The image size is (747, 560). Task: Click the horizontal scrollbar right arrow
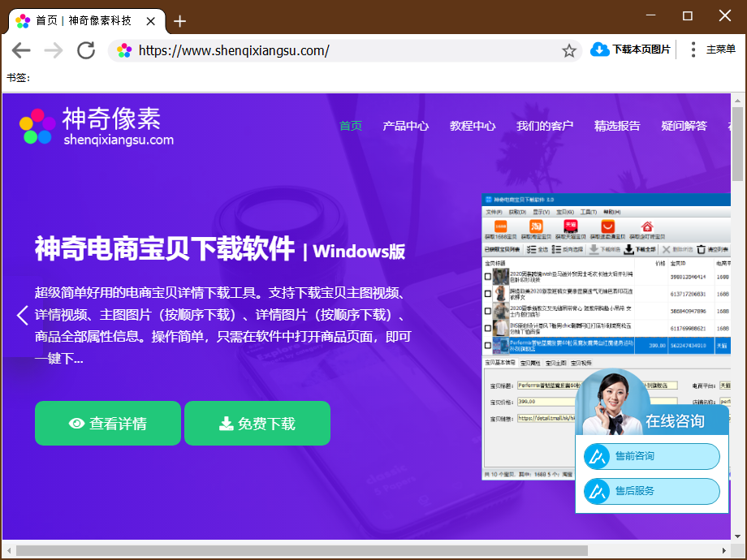724,550
